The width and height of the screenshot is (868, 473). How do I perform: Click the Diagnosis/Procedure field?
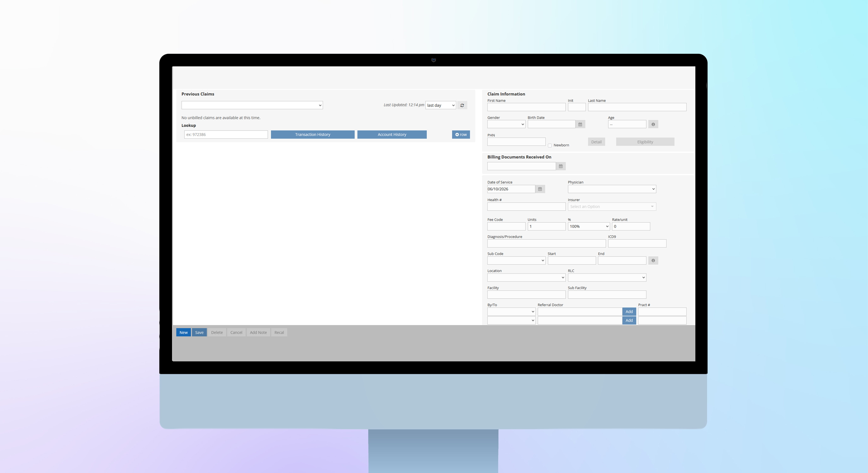[x=546, y=244]
